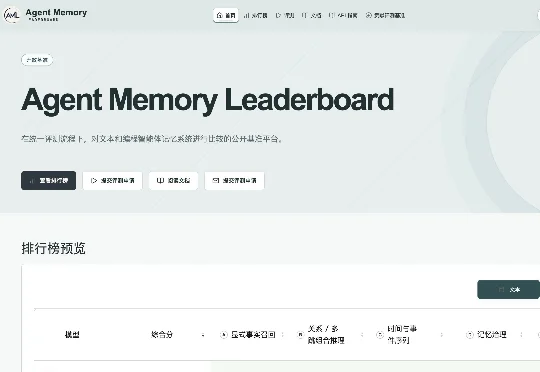540x372 pixels.
Task: Click the 关系 / 多跳组合推理 column header text
Action: tap(326, 334)
